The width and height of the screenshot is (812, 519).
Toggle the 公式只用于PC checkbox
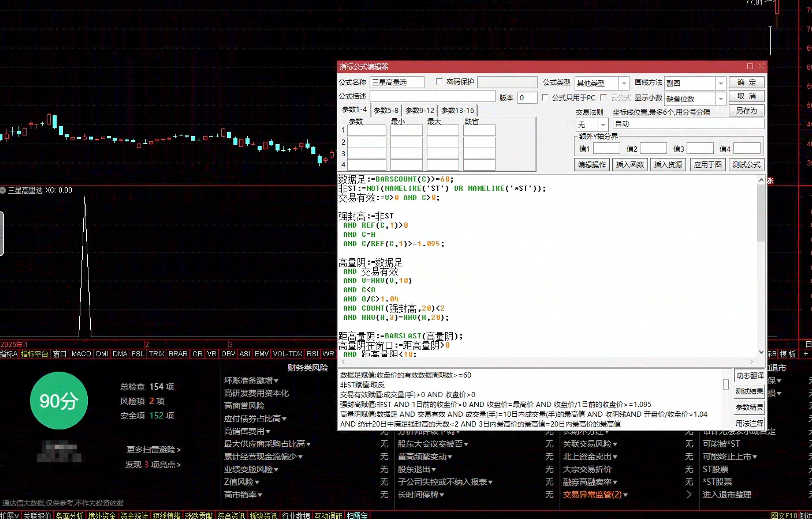tap(545, 98)
